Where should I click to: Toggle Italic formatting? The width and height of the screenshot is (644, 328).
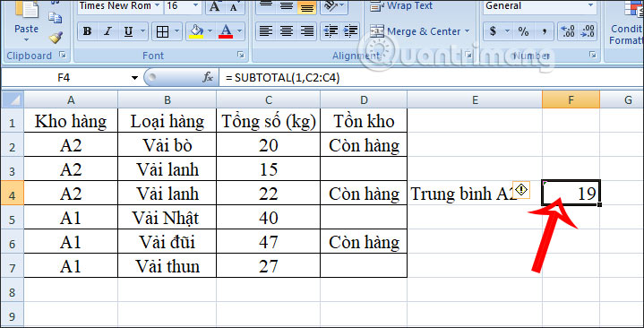point(107,31)
